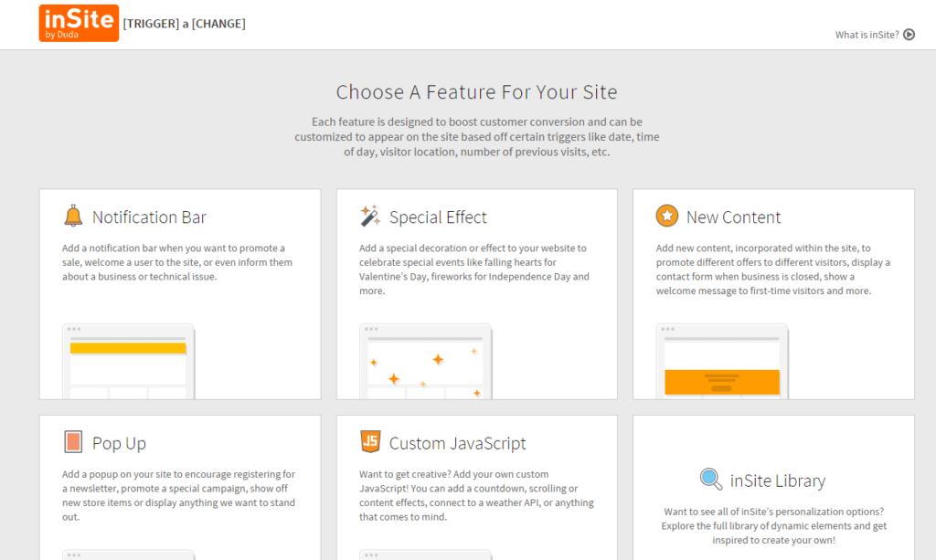
Task: Select the Special Effect heading
Action: coord(438,217)
